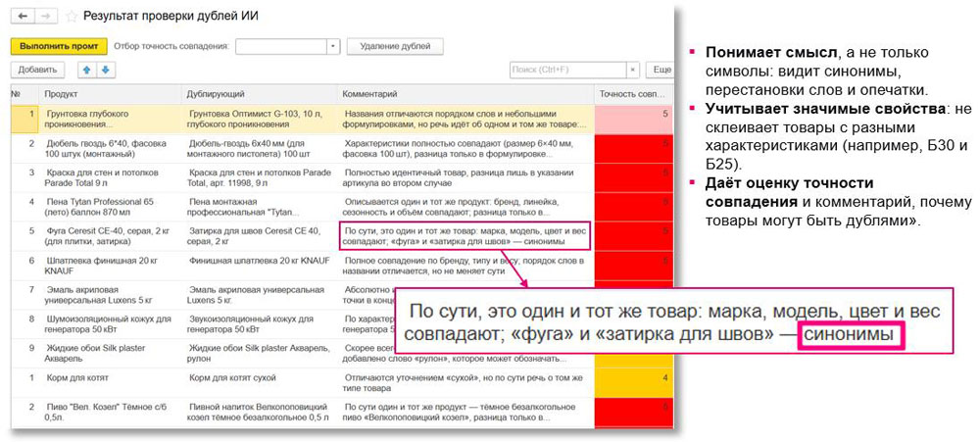This screenshot has height=442, width=980.
Task: Move the selected row up with the blue arrow
Action: (x=86, y=70)
